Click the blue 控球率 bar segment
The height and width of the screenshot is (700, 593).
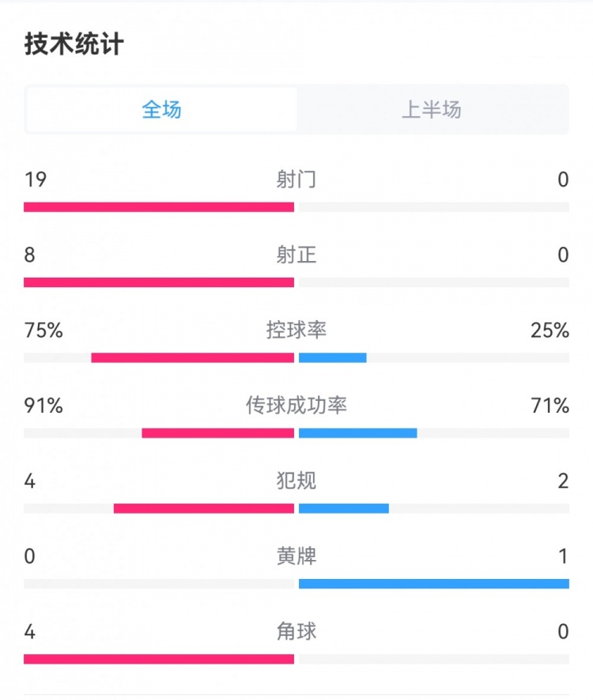click(x=333, y=358)
